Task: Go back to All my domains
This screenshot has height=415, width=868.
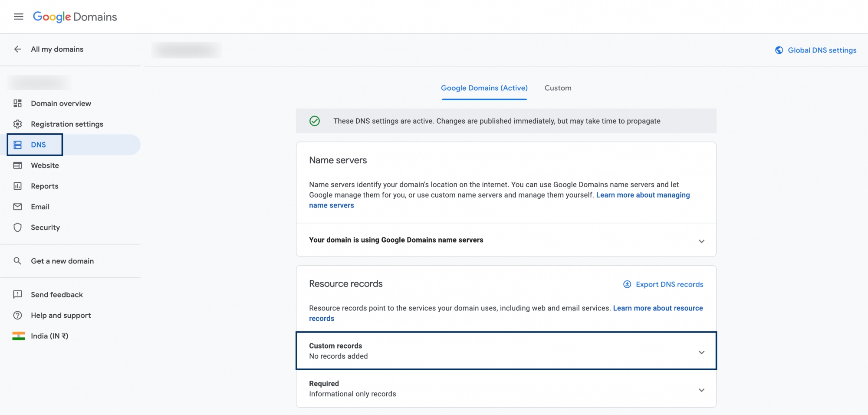Action: pyautogui.click(x=57, y=49)
